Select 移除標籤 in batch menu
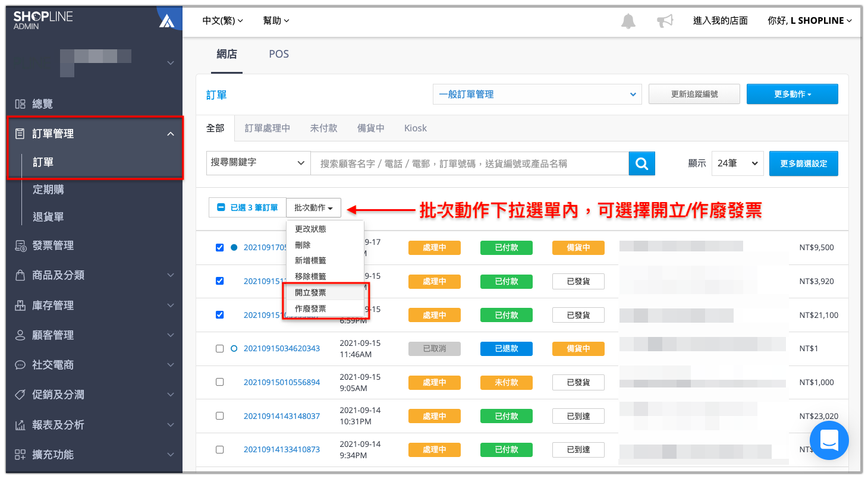This screenshot has height=479, width=868. 325,276
